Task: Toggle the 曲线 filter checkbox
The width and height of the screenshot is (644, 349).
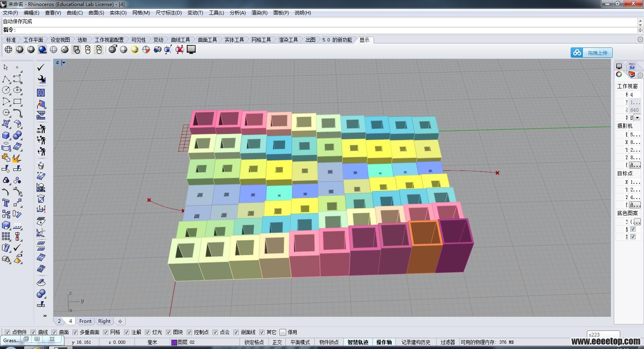Action: click(33, 332)
